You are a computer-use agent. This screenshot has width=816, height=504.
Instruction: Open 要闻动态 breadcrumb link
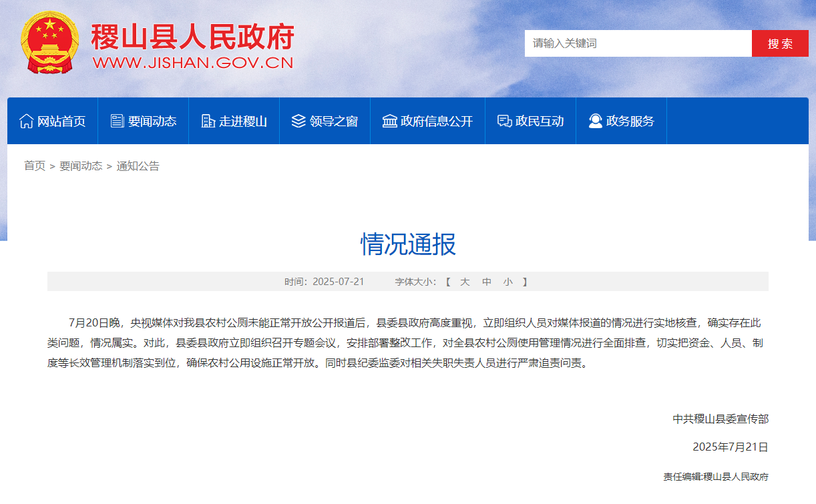point(81,166)
